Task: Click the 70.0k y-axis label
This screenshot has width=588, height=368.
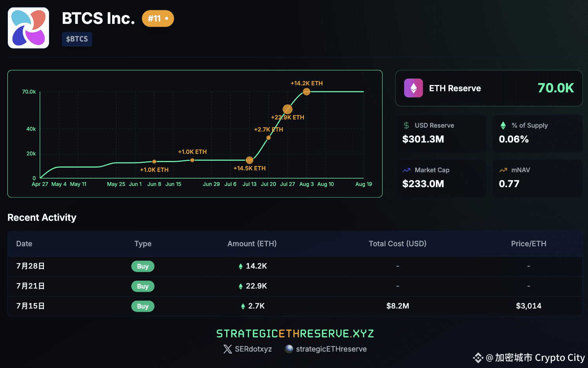Action: 29,92
